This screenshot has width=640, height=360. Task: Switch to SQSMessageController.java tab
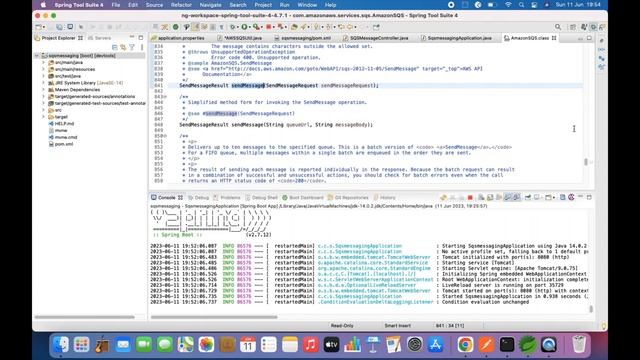376,38
